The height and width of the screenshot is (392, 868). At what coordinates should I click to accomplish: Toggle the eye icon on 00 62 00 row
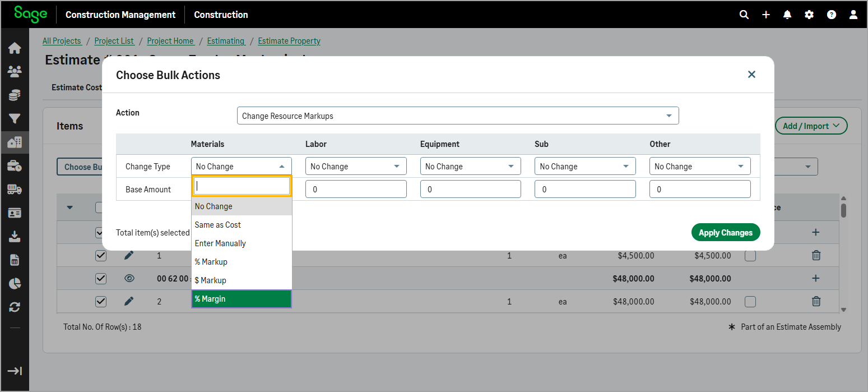click(129, 279)
